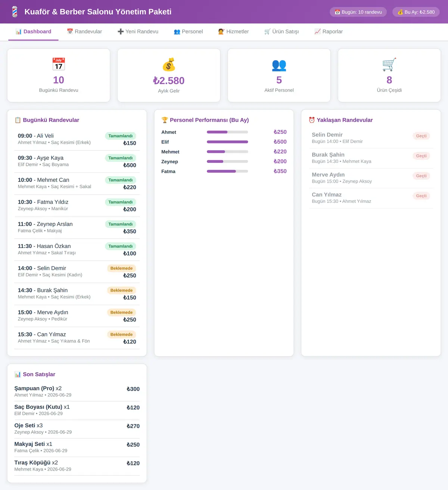The height and width of the screenshot is (490, 448).
Task: Click the calendar icon above Bugünkü Randevu
Action: tap(59, 64)
